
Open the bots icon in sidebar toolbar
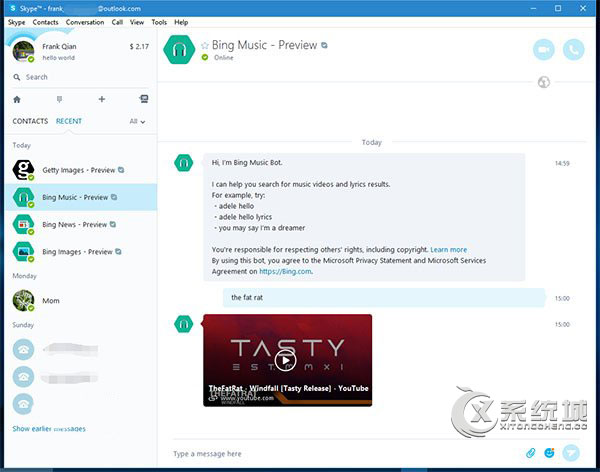(x=144, y=99)
